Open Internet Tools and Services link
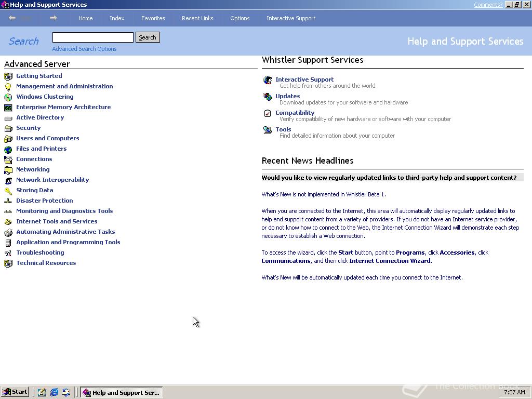Viewport: 532px width, 399px height. [x=57, y=221]
